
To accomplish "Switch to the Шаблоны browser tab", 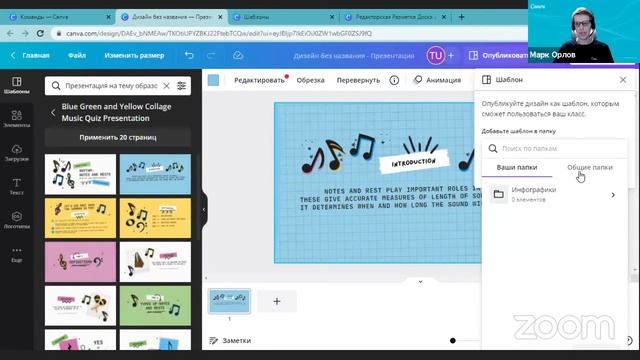I will (x=282, y=17).
